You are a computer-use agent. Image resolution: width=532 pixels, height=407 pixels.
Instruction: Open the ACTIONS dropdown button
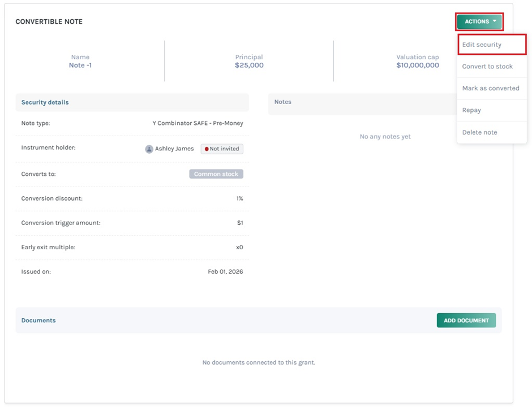point(479,21)
